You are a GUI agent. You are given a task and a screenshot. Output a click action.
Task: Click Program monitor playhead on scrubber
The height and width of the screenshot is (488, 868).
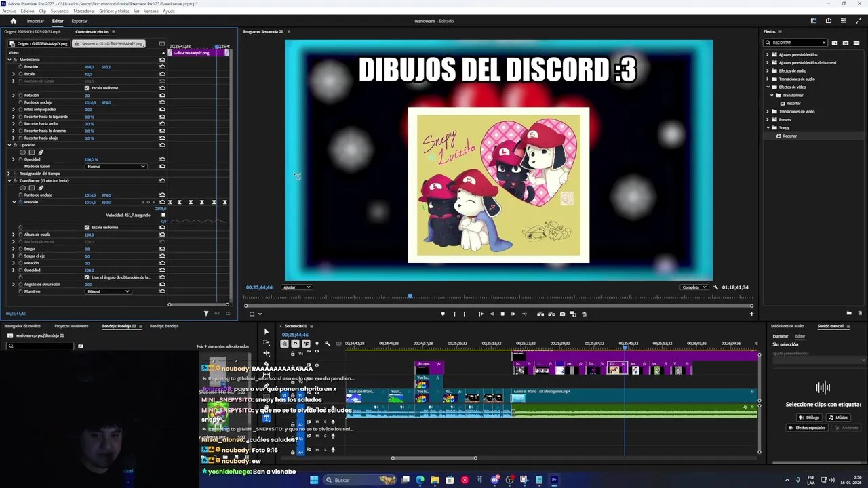(410, 296)
